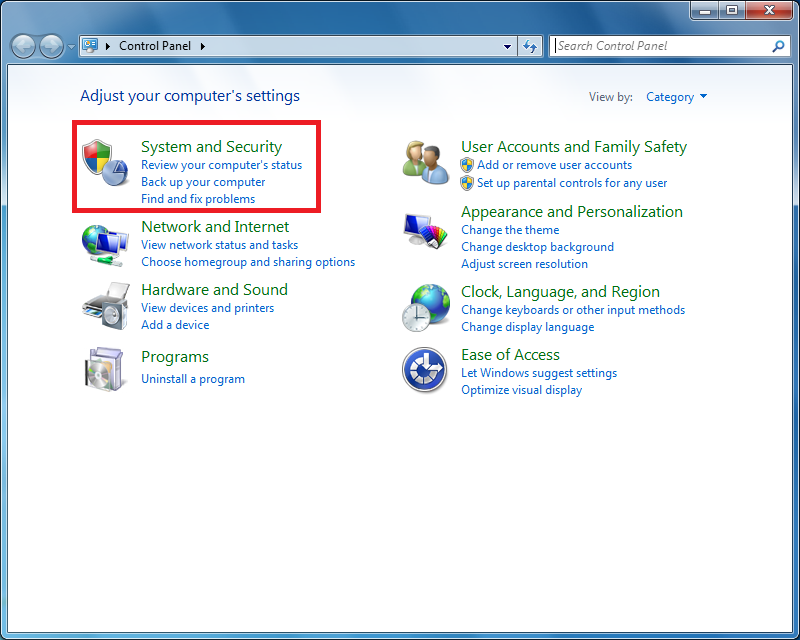Click Choose homegroup and sharing options
The width and height of the screenshot is (800, 640).
(248, 262)
